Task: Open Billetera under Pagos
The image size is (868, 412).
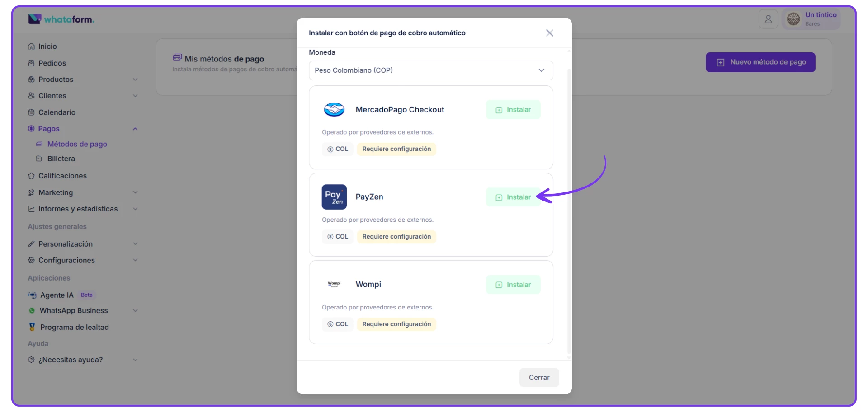Action: click(61, 159)
